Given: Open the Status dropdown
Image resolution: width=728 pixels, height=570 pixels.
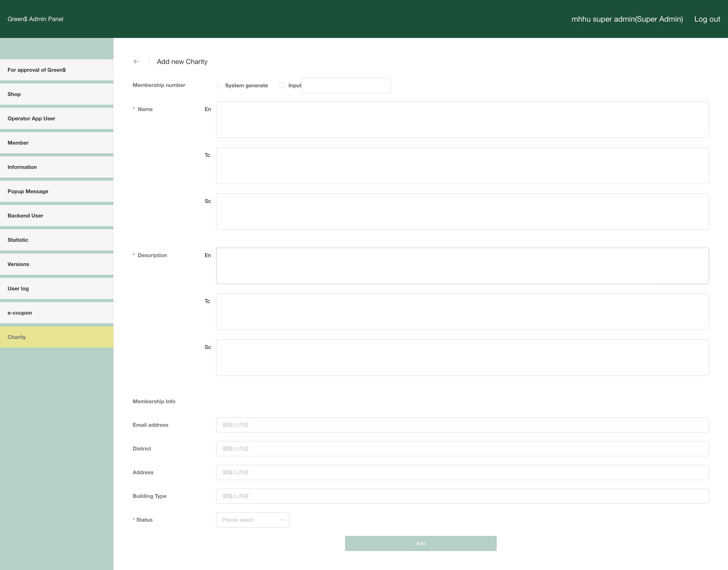Looking at the screenshot, I should (252, 520).
